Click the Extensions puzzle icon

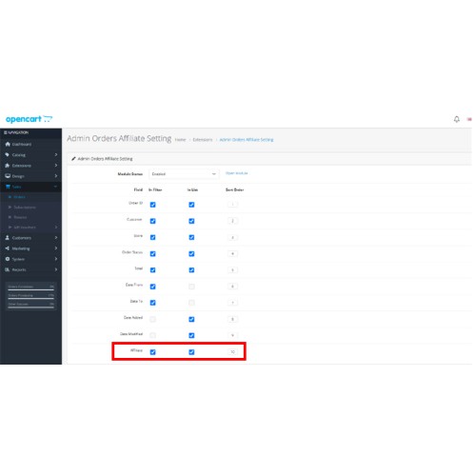[8, 167]
